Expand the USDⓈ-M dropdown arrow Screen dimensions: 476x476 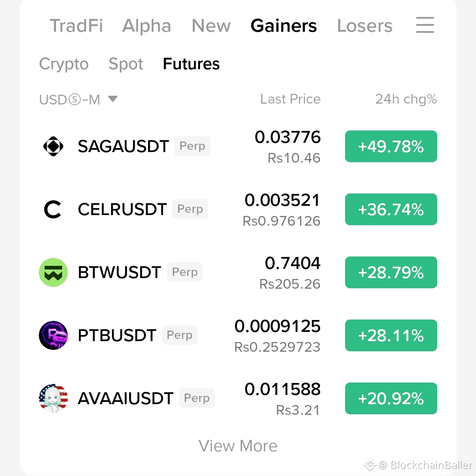[113, 99]
